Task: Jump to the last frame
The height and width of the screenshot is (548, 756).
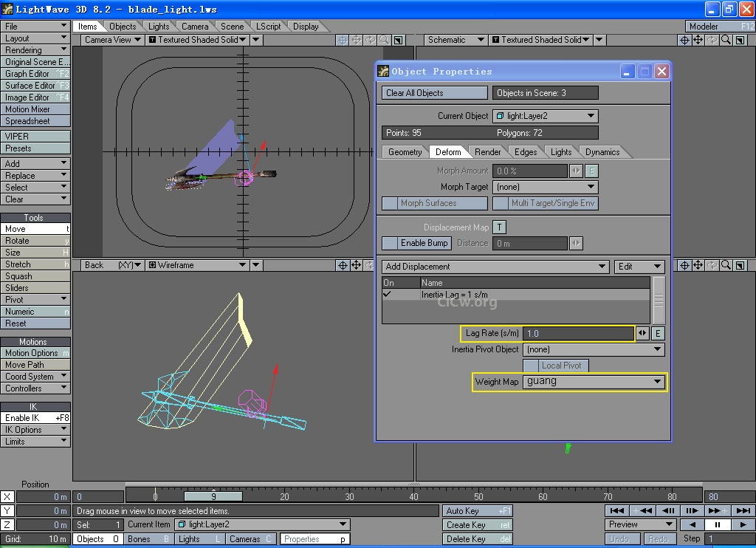Action: point(743,510)
